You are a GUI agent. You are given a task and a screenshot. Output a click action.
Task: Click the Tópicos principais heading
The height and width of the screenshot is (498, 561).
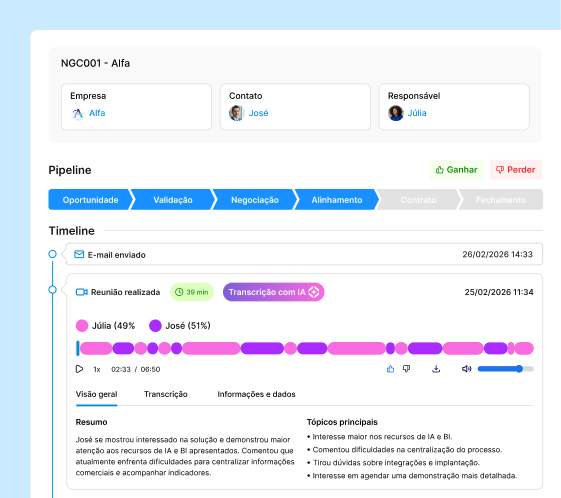pos(342,422)
